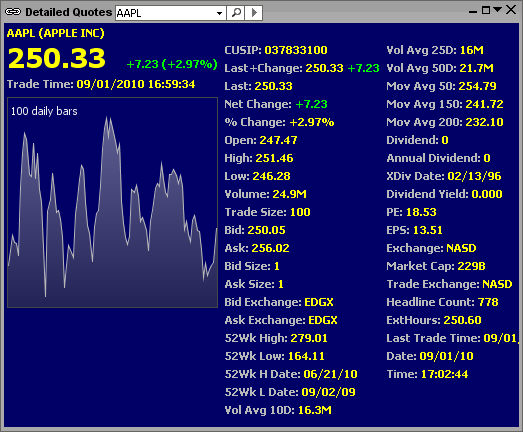The height and width of the screenshot is (432, 523).
Task: Open the symbol dropdown arrow
Action: pyautogui.click(x=219, y=13)
